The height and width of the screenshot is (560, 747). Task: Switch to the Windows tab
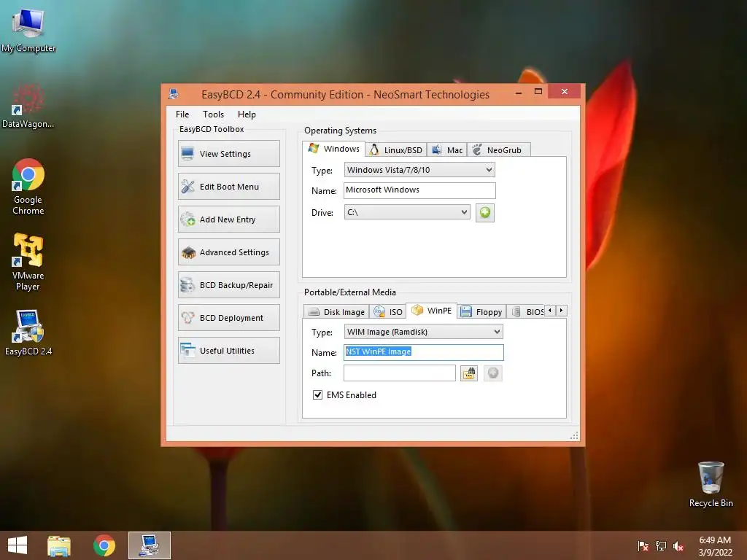(334, 149)
